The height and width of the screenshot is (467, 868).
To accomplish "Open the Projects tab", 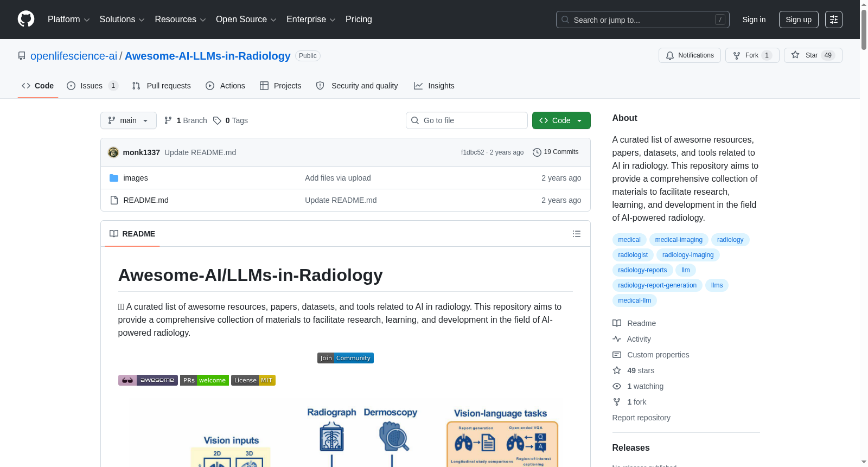I will pos(280,86).
